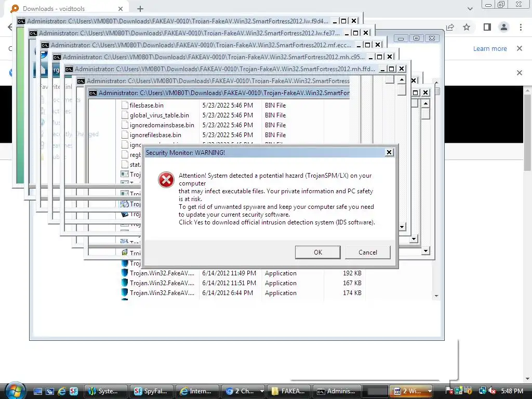Select the Trojan.Win32.FakeAV row sized 167 KB
Screen dimensions: 532x399
click(x=242, y=283)
